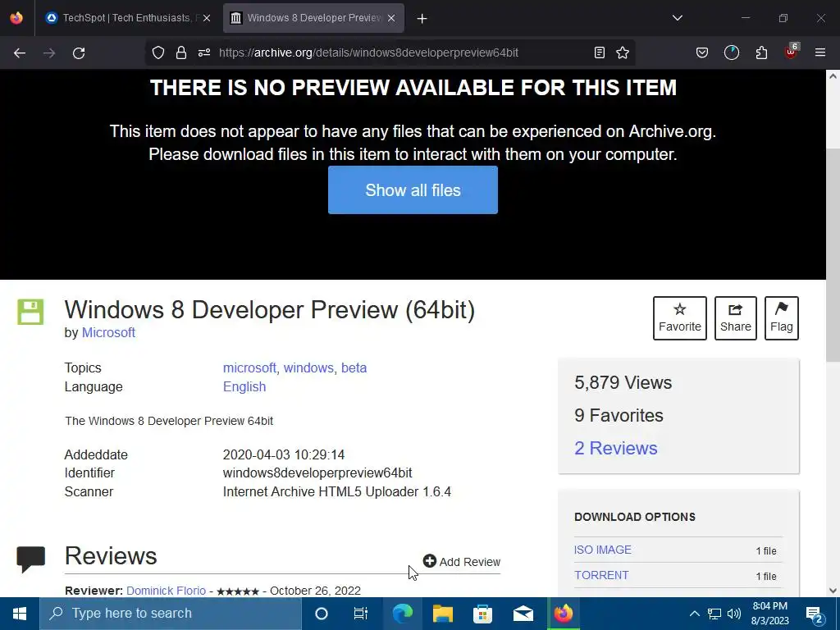Viewport: 840px width, 630px height.
Task: Open volume control tray icon
Action: click(734, 614)
